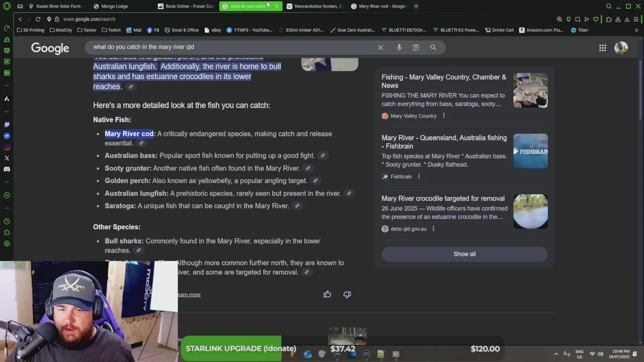
Task: Open sidebar settings gear icon
Action: click(x=7, y=243)
